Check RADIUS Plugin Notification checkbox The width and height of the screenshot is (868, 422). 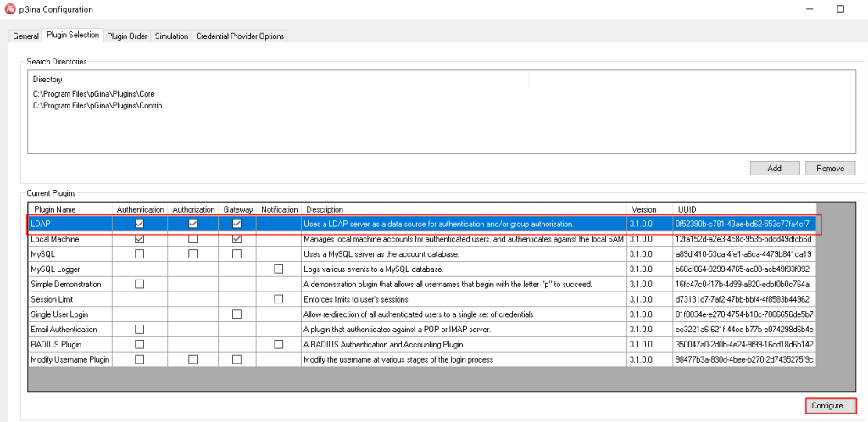tap(279, 344)
